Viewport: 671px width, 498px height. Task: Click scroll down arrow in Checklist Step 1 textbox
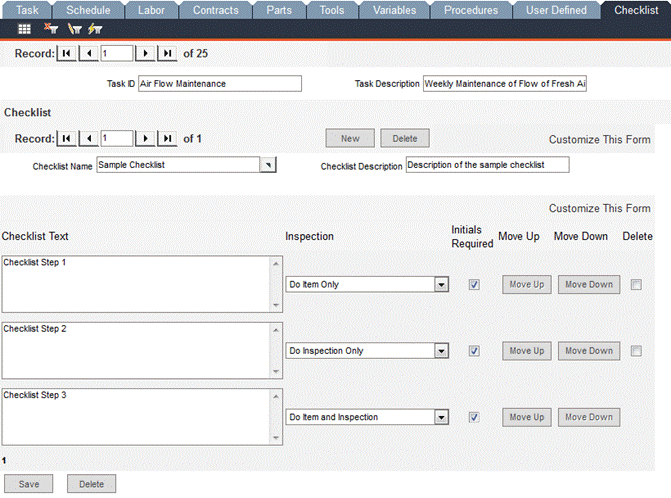tap(277, 305)
